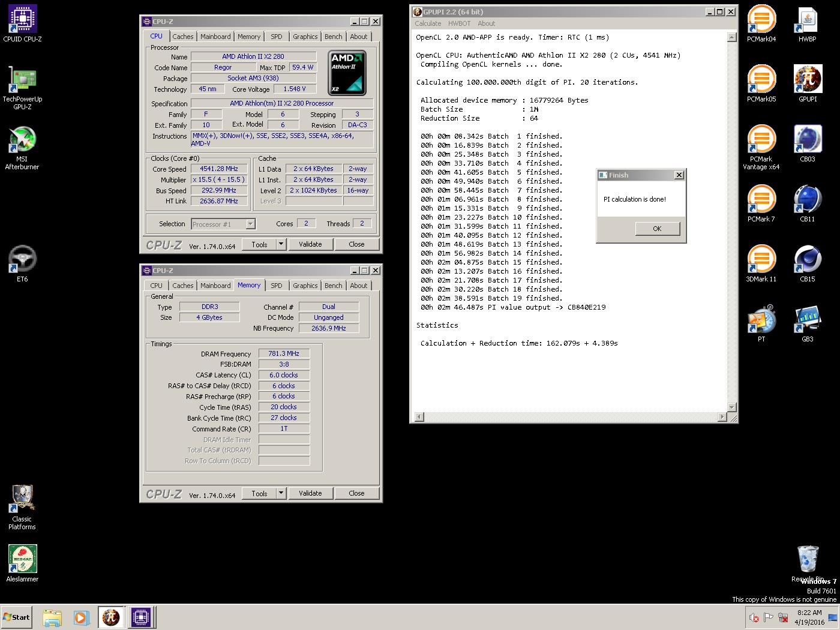Click the network icon in the system tray

coord(783,617)
